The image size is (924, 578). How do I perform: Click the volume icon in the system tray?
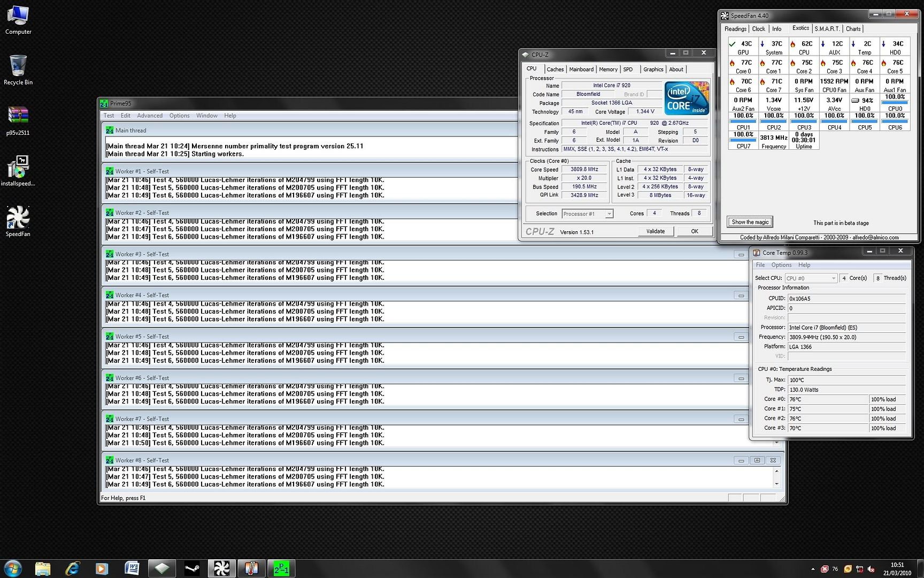[871, 569]
